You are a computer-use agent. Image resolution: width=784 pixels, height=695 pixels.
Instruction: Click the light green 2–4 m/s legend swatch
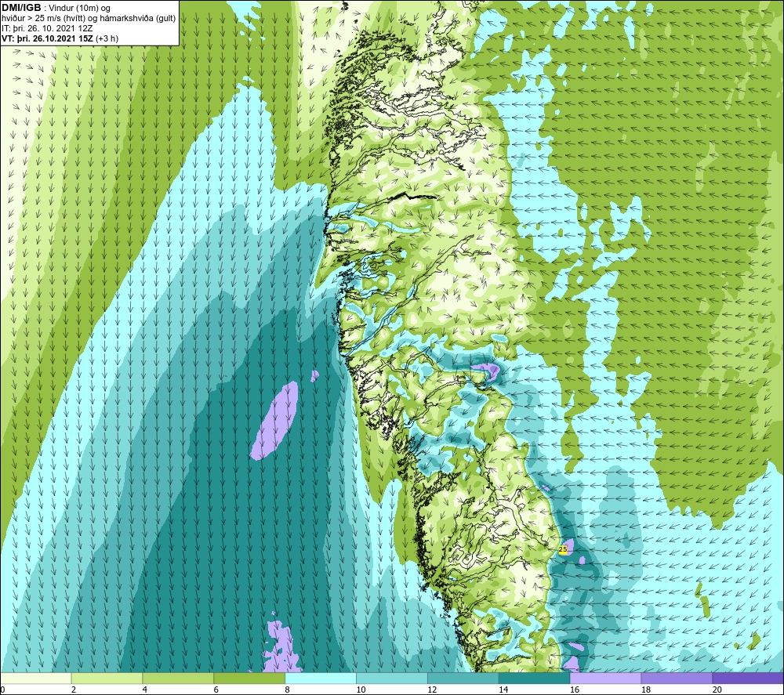(107, 678)
